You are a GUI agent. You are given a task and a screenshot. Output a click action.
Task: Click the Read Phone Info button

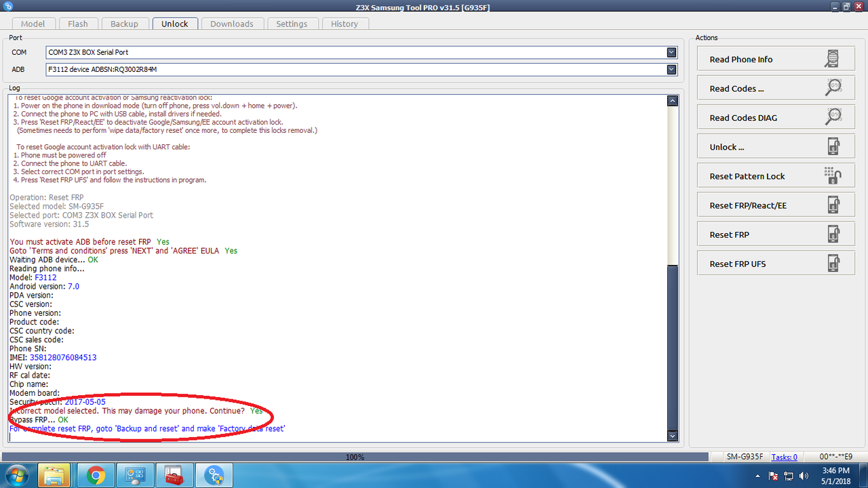coord(776,59)
